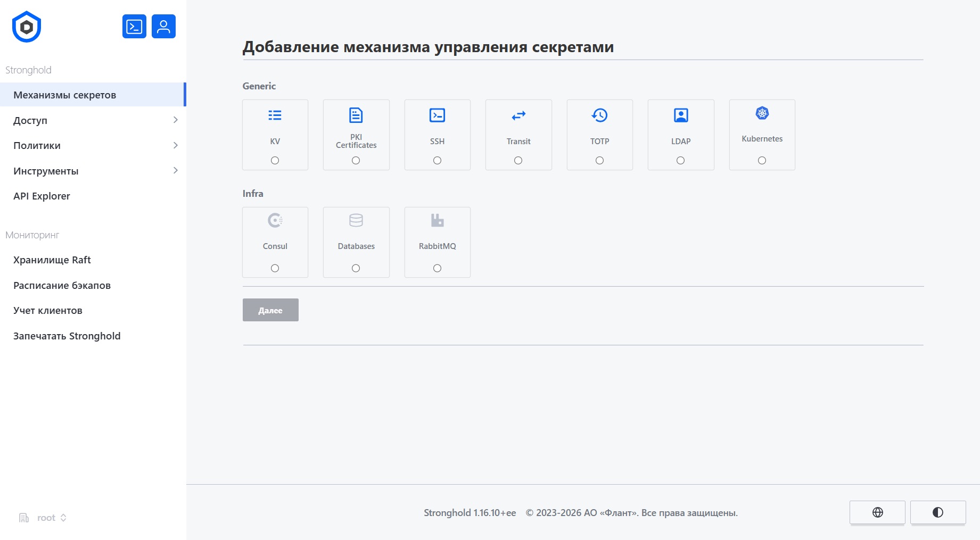The width and height of the screenshot is (980, 540).
Task: Select the TOTP radio button
Action: pyautogui.click(x=600, y=161)
